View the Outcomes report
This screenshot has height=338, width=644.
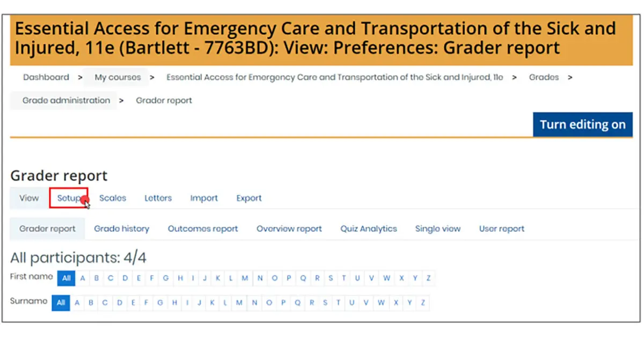coord(203,229)
